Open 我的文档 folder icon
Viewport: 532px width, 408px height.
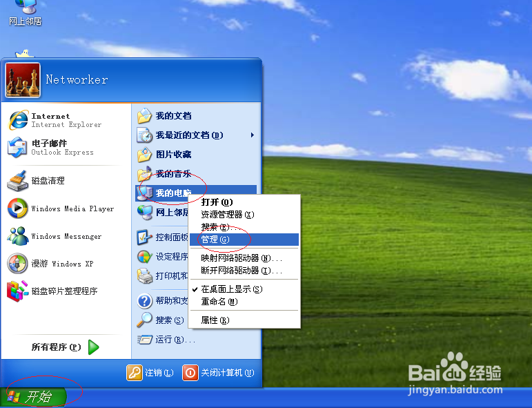click(x=144, y=116)
